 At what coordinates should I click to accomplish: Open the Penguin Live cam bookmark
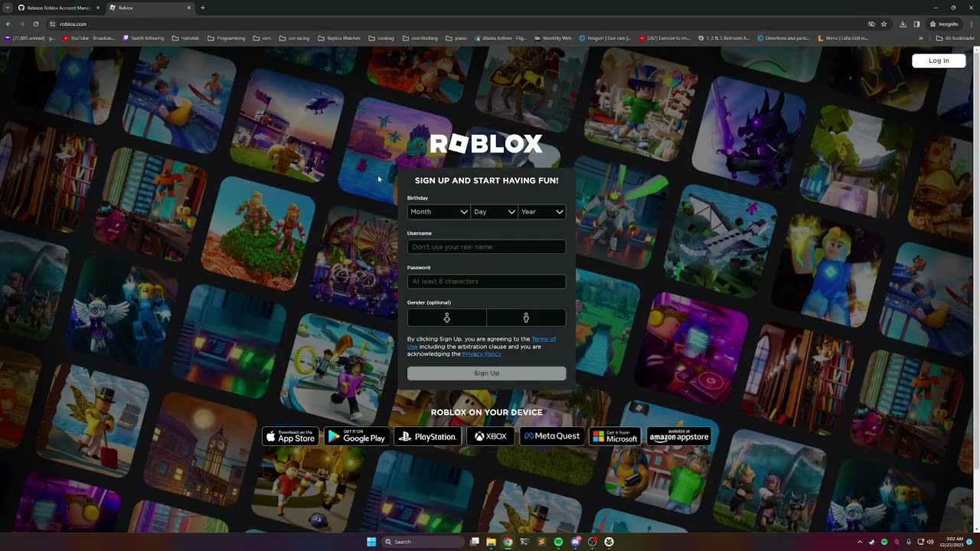coord(605,37)
